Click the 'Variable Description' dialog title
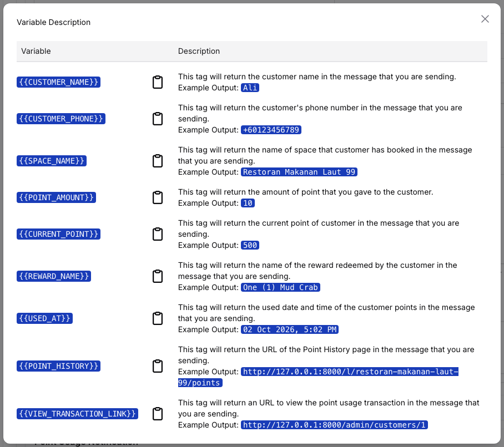The image size is (504, 447). click(54, 22)
